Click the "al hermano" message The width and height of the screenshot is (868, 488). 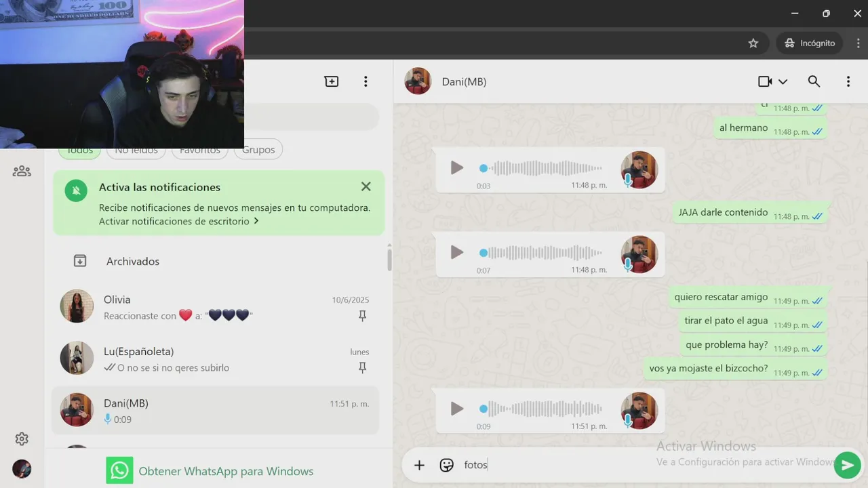tap(770, 128)
